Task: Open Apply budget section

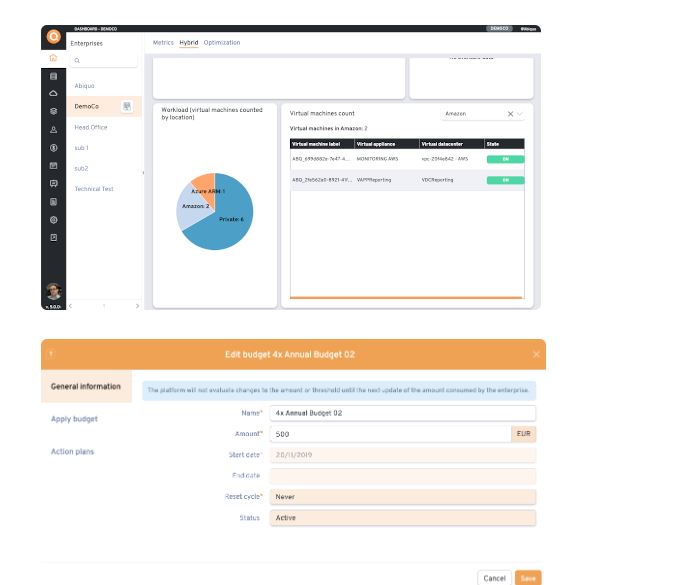Action: coord(74,419)
